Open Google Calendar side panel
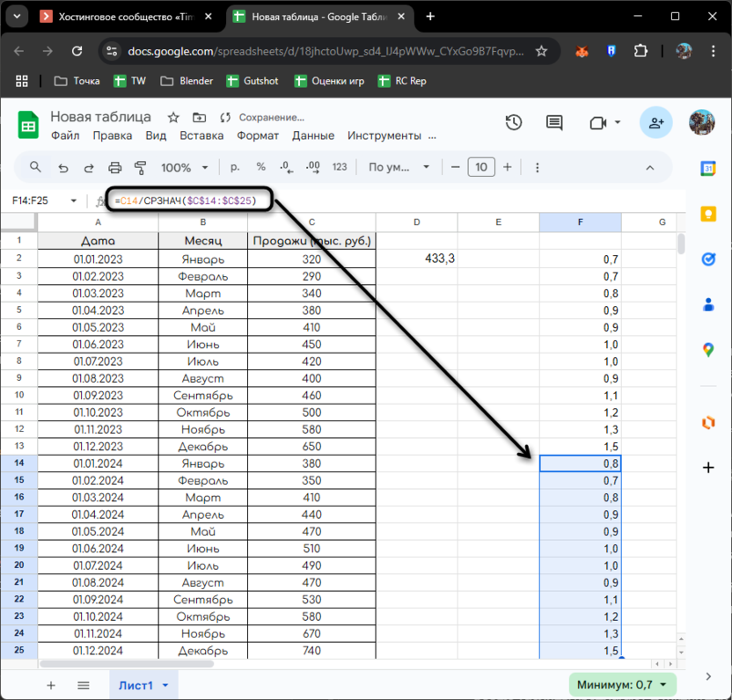 [708, 168]
